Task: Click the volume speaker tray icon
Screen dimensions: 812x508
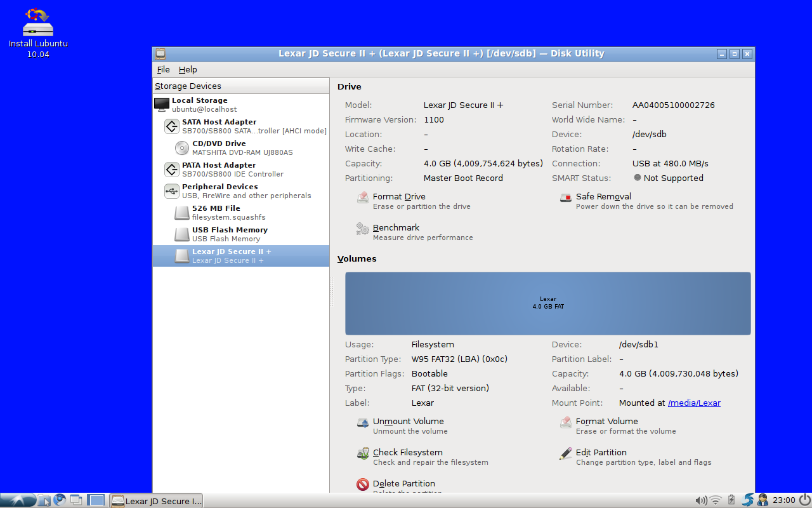Action: [x=701, y=500]
